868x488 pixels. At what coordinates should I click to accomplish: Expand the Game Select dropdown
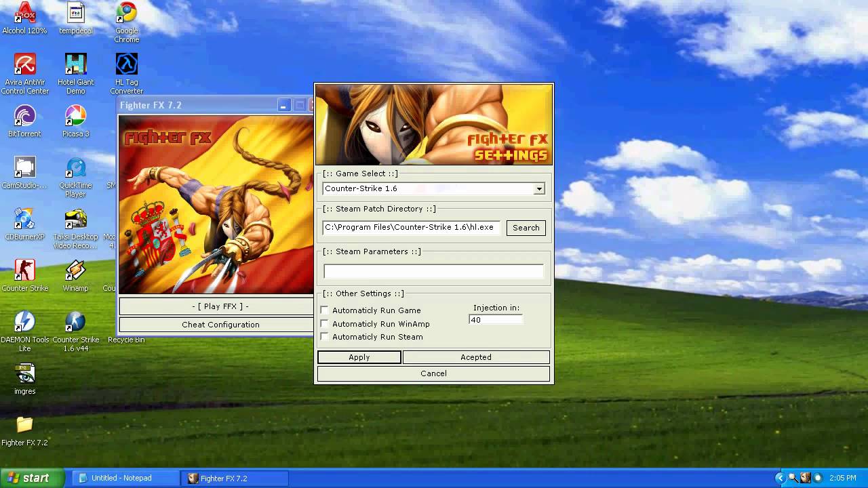539,189
